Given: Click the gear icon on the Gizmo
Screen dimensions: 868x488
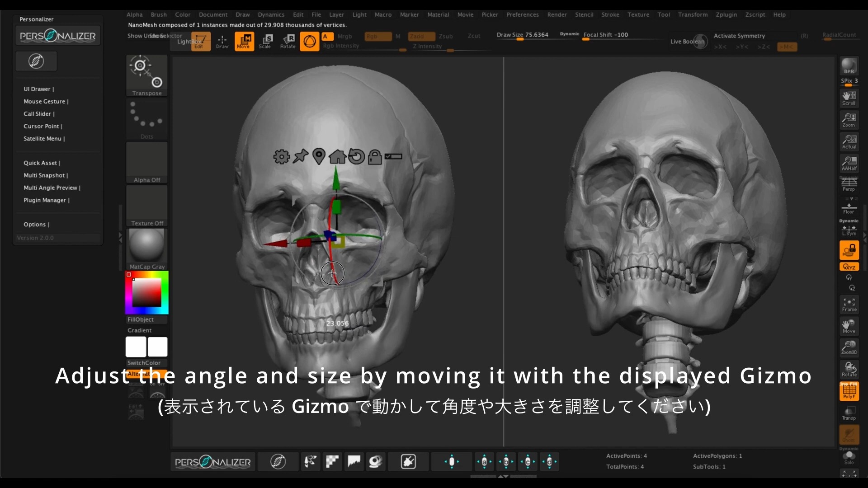Looking at the screenshot, I should pos(281,157).
